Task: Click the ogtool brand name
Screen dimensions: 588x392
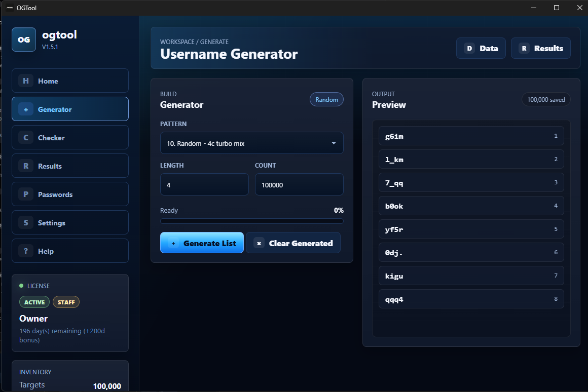Action: 59,35
